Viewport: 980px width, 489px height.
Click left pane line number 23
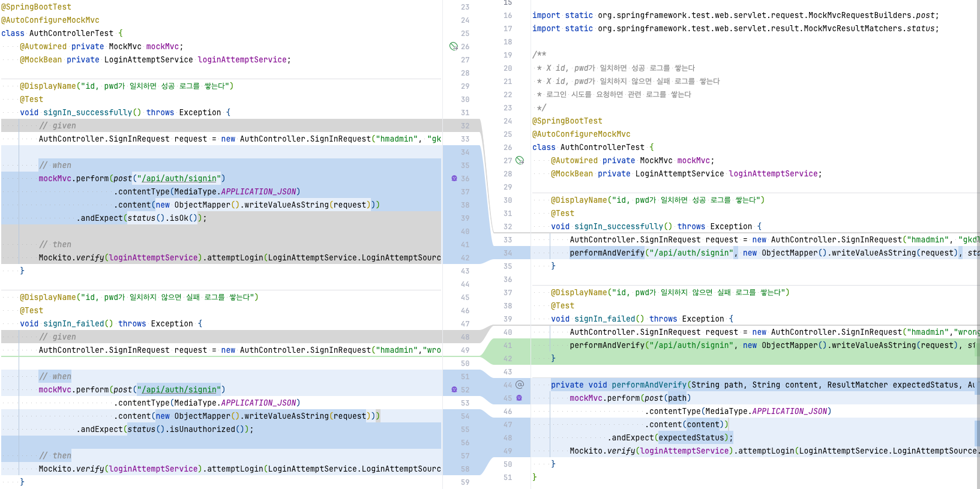point(465,7)
